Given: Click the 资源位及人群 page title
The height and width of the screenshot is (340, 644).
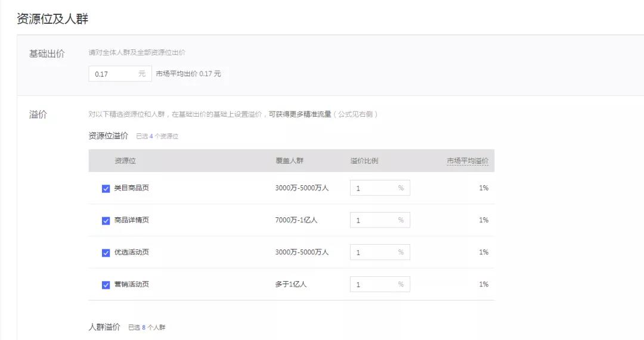Looking at the screenshot, I should (52, 19).
